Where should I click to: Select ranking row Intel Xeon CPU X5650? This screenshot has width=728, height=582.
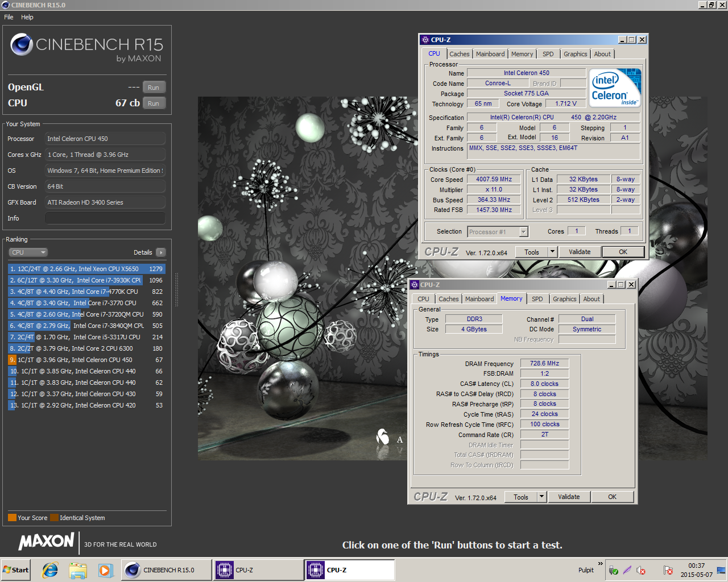point(86,269)
